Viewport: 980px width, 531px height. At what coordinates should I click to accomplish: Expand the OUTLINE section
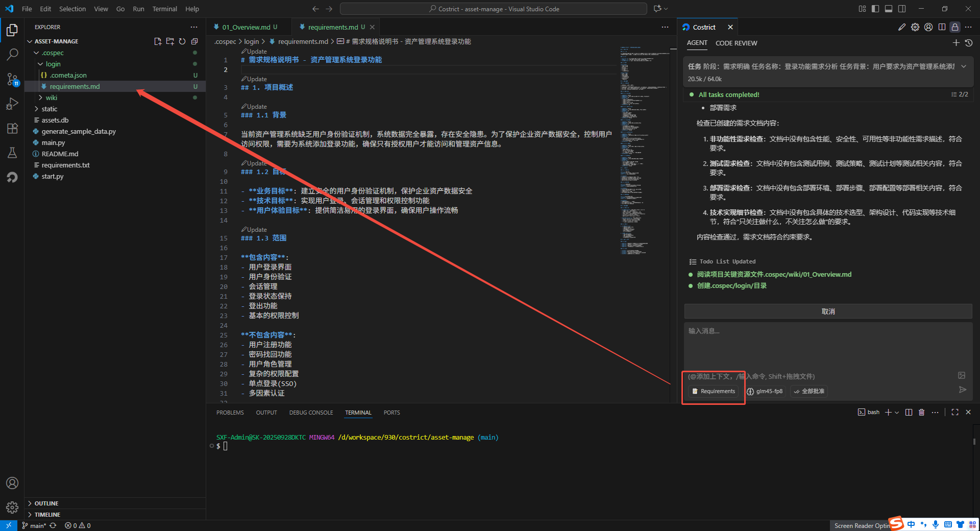pos(46,503)
